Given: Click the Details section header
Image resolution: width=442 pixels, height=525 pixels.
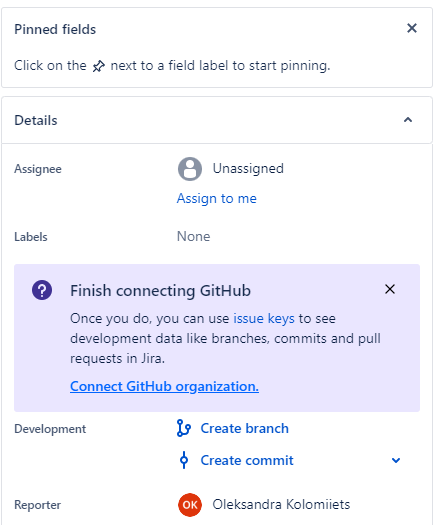Looking at the screenshot, I should click(217, 120).
